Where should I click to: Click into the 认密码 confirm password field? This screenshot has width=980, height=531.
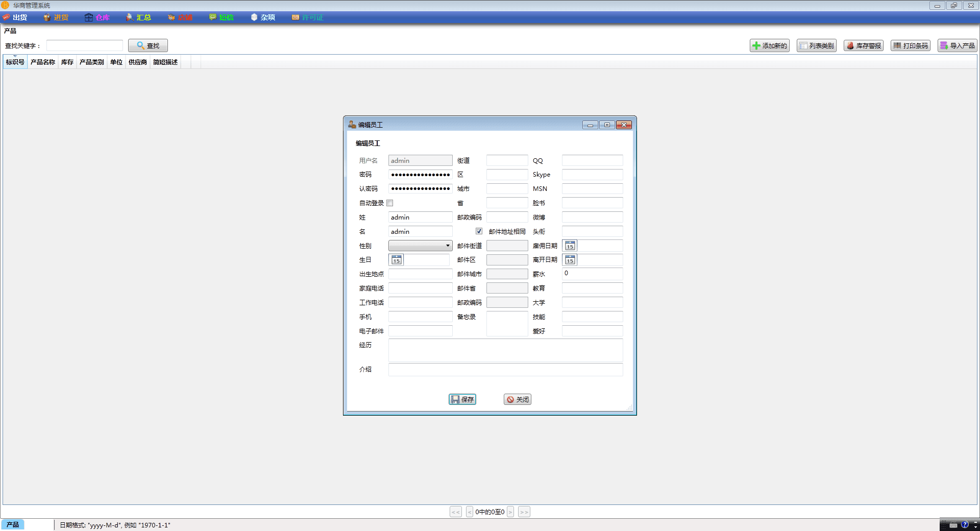421,189
